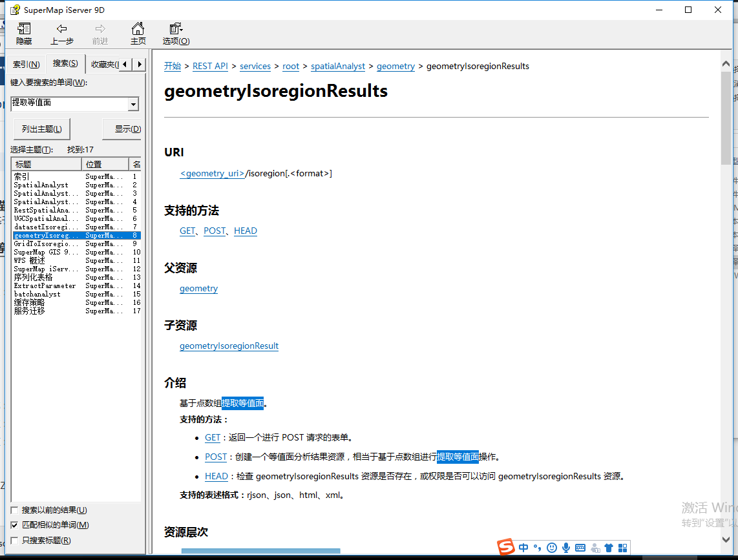This screenshot has height=560, width=738.
Task: Select the GridToIsoregio... result row
Action: [77, 244]
